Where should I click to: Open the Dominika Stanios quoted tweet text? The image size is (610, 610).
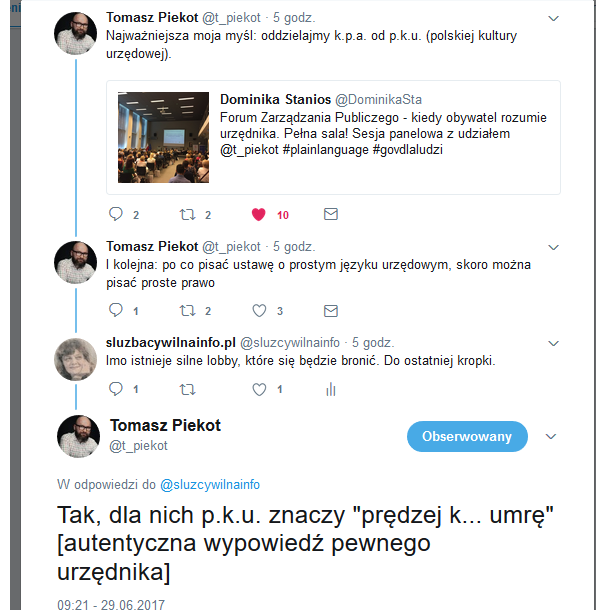pos(383,133)
